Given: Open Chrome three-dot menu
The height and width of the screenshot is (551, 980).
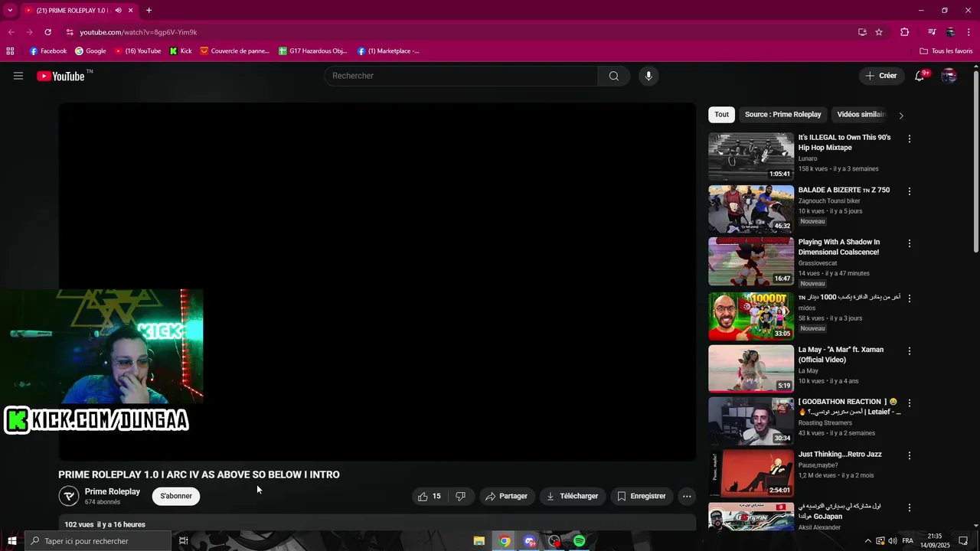Looking at the screenshot, I should 969,32.
